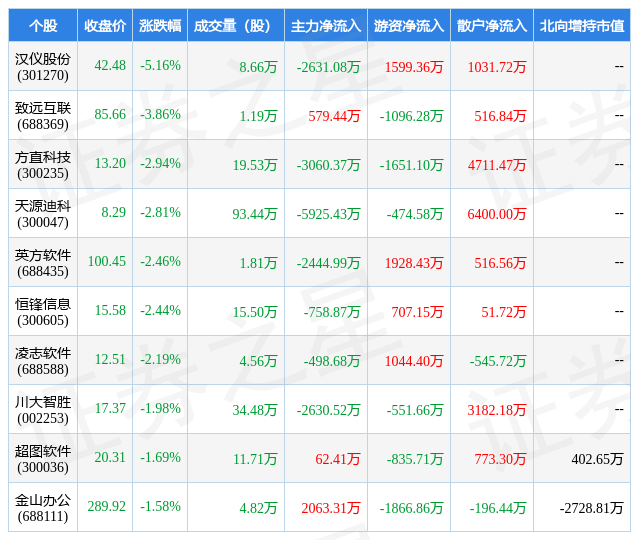Click closing price 8.29
631x540 pixels.
tap(113, 212)
